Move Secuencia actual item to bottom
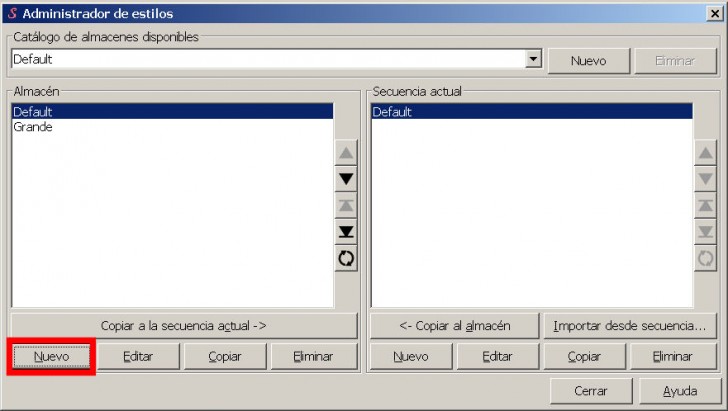This screenshot has height=411, width=728. [x=706, y=232]
